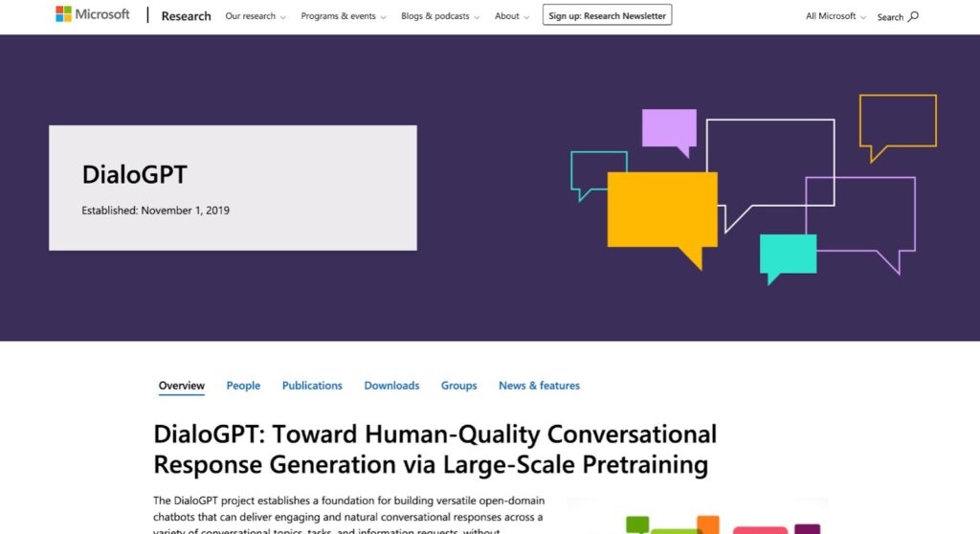Click the teal filled speech bubble
980x534 pixels.
tap(788, 254)
